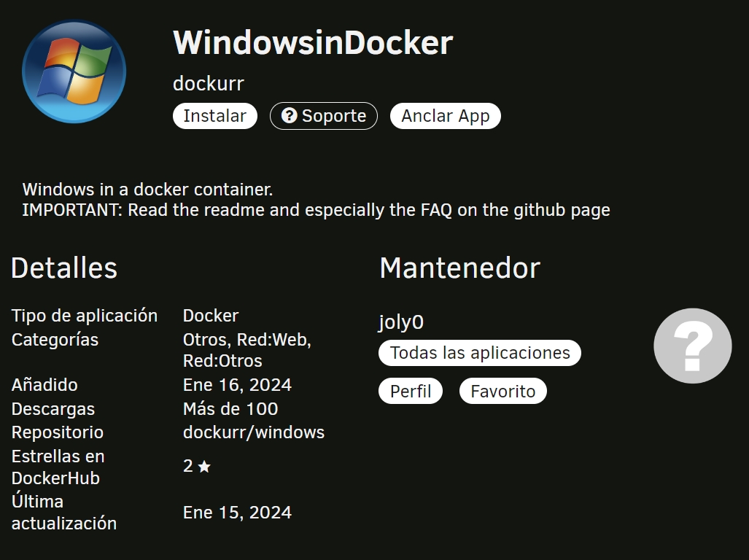Click the question mark icon in Soporte
The height and width of the screenshot is (560, 749).
pos(289,115)
